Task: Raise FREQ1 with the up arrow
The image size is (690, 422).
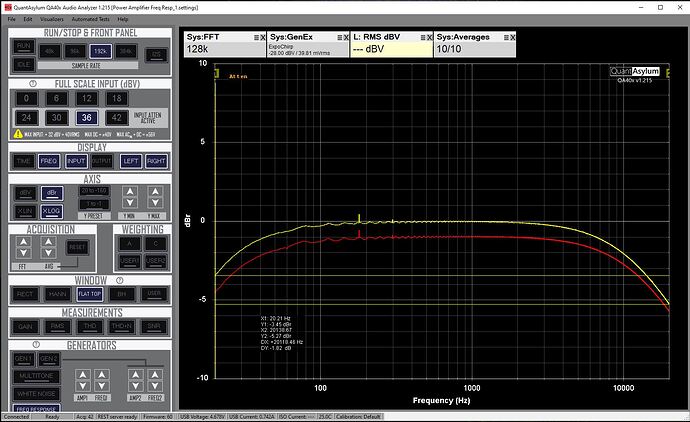Action: (102, 375)
